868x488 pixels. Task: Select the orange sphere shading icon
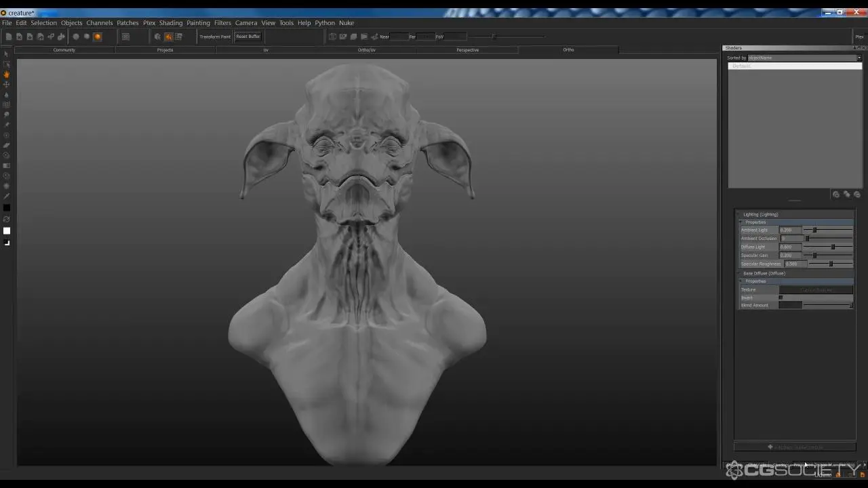click(98, 37)
